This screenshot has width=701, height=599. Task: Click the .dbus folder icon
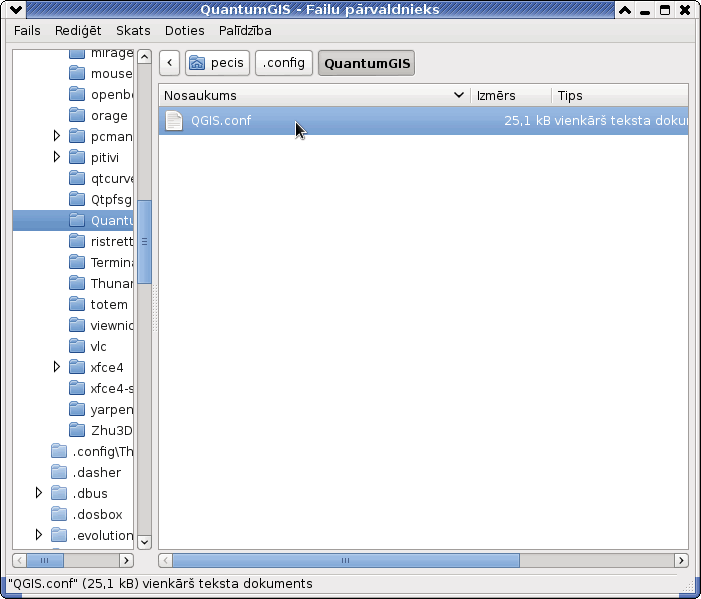point(59,493)
